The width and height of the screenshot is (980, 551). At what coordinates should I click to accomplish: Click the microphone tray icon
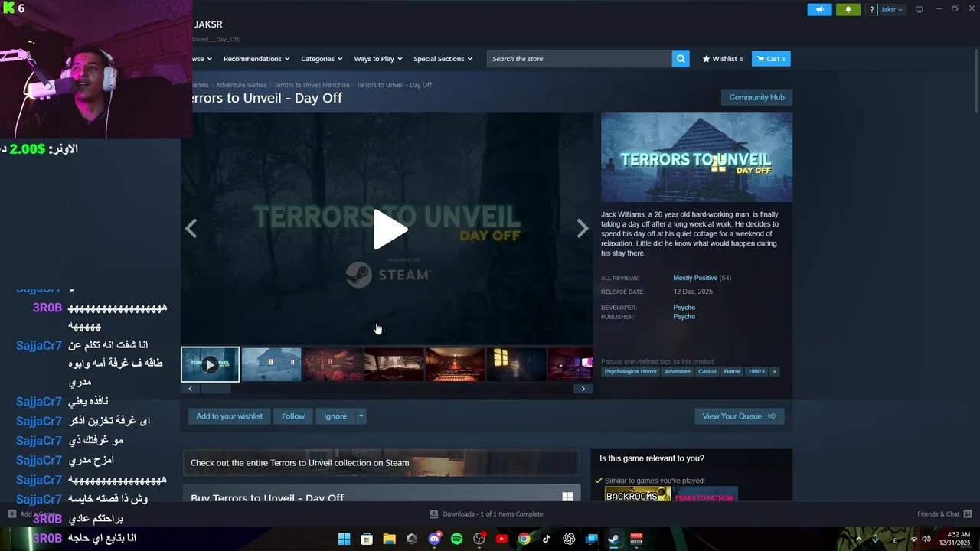(x=875, y=539)
